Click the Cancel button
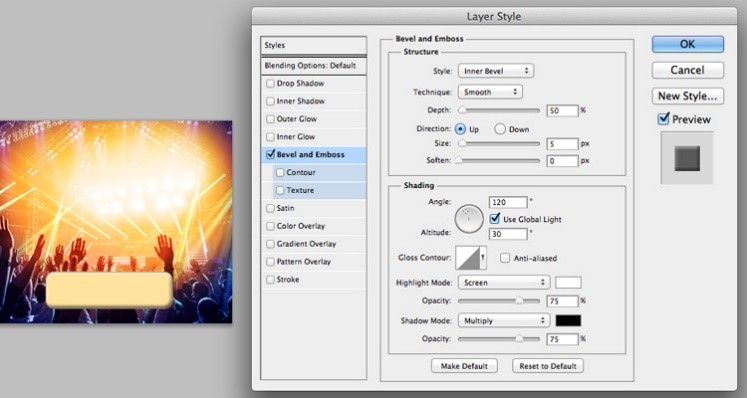747x398 pixels. (687, 70)
